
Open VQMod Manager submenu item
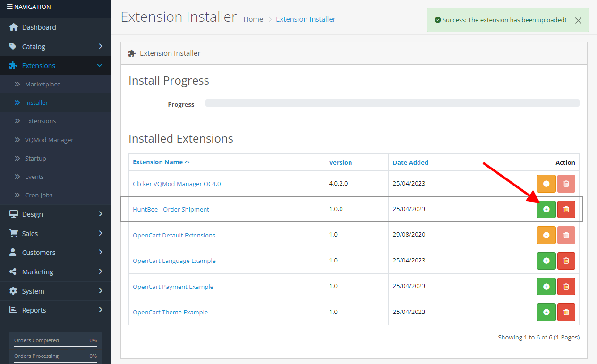pyautogui.click(x=49, y=140)
